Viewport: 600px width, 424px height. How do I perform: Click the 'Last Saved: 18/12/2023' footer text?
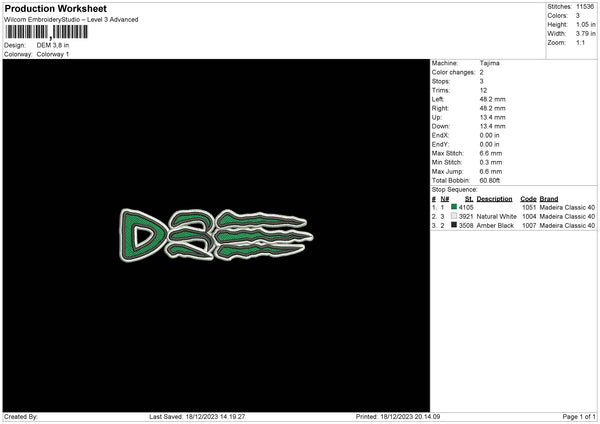197,417
